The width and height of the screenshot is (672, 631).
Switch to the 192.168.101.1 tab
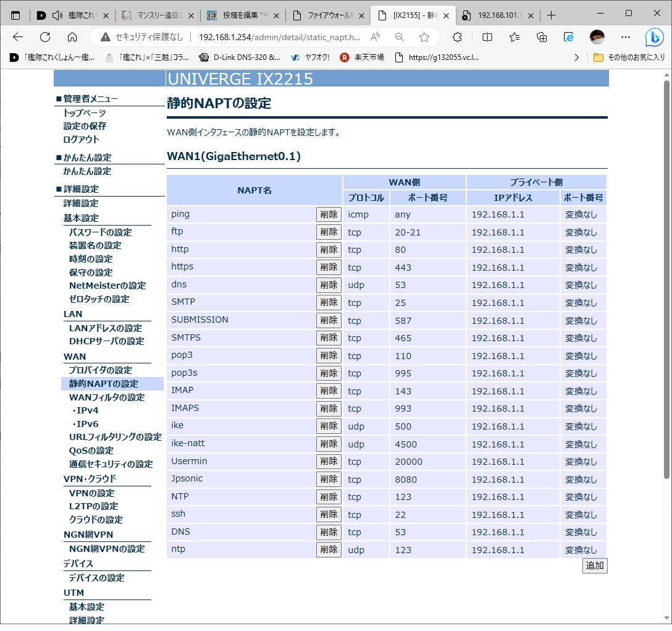[498, 16]
